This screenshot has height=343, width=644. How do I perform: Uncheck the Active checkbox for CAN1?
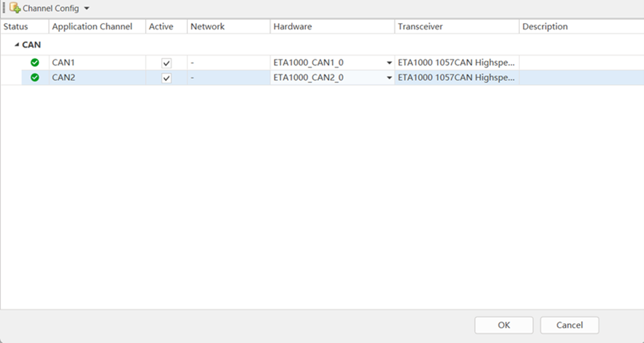pyautogui.click(x=166, y=63)
